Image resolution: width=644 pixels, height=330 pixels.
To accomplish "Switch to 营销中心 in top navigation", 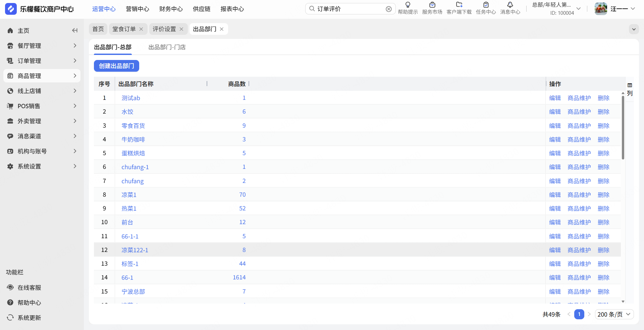I will point(138,9).
